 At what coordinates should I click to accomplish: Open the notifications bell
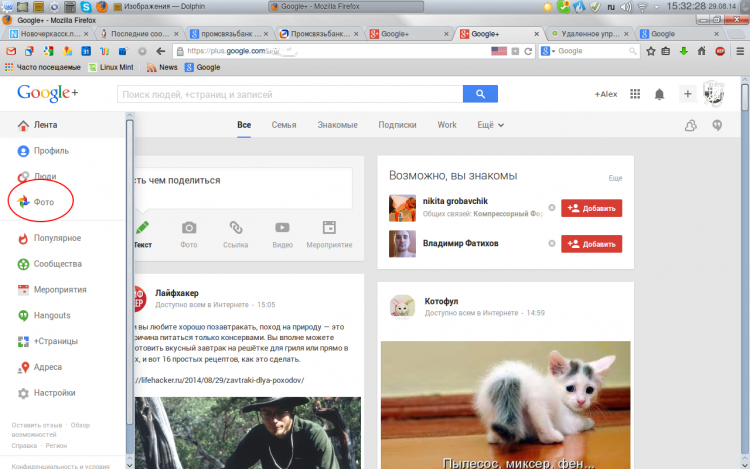coord(659,94)
